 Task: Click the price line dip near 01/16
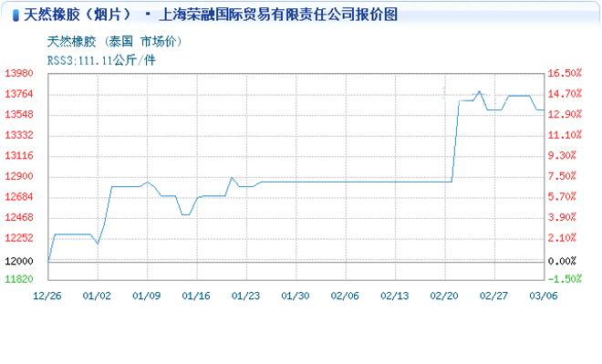pyautogui.click(x=186, y=214)
